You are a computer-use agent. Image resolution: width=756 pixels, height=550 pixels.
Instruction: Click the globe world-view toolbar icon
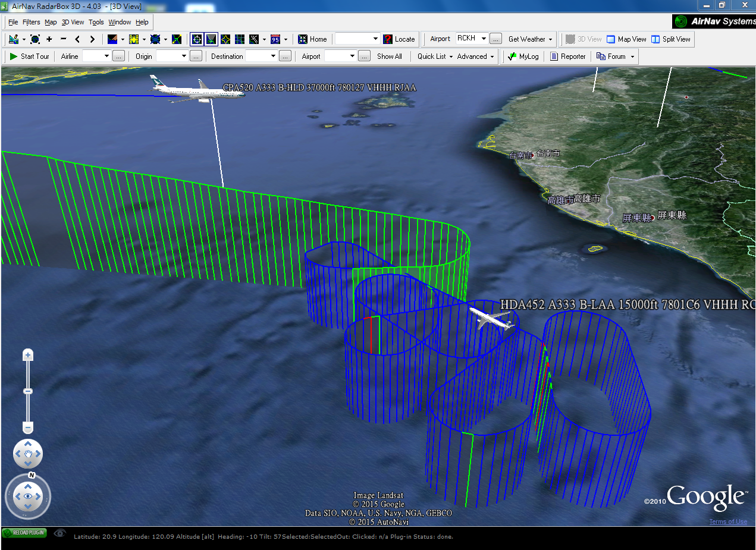tap(35, 39)
